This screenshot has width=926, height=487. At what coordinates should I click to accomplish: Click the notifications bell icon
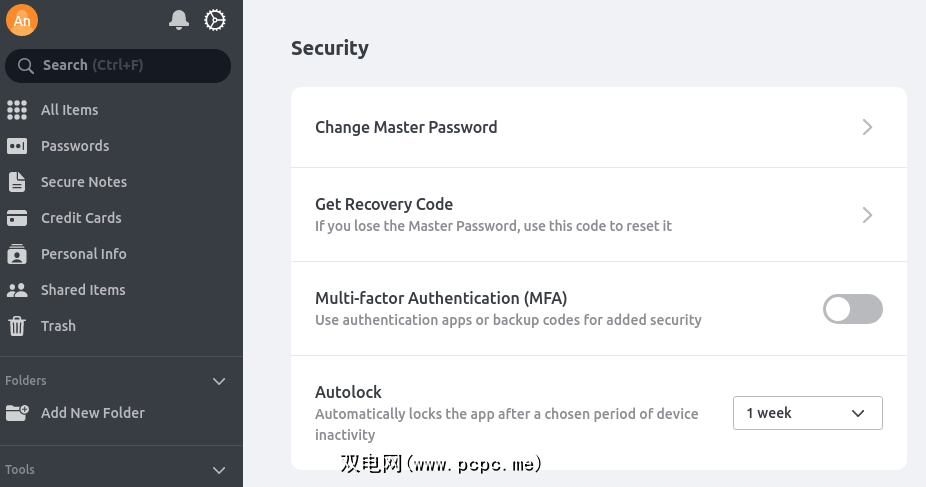pyautogui.click(x=179, y=20)
